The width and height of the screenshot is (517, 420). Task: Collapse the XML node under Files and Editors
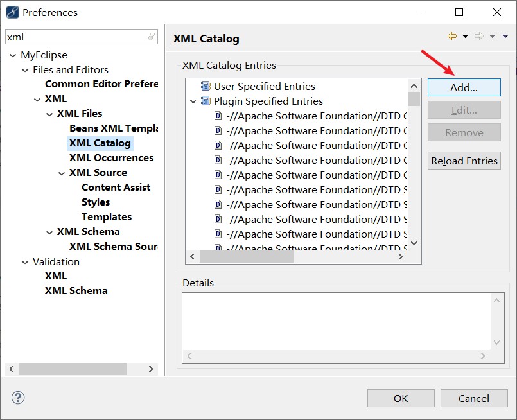click(37, 100)
